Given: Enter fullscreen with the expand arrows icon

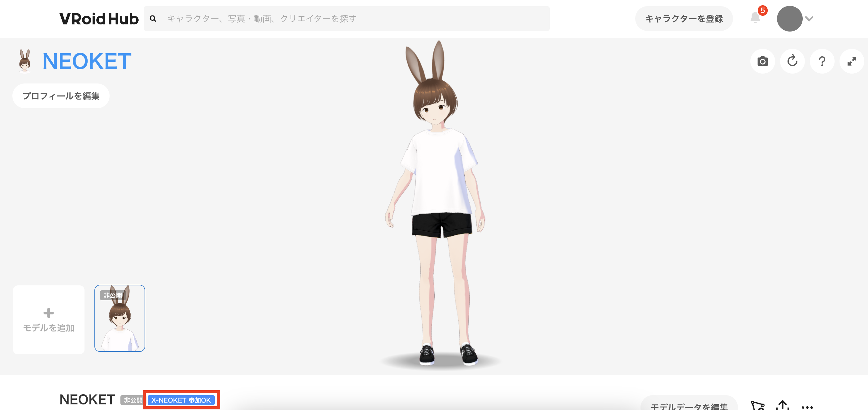Looking at the screenshot, I should point(852,61).
